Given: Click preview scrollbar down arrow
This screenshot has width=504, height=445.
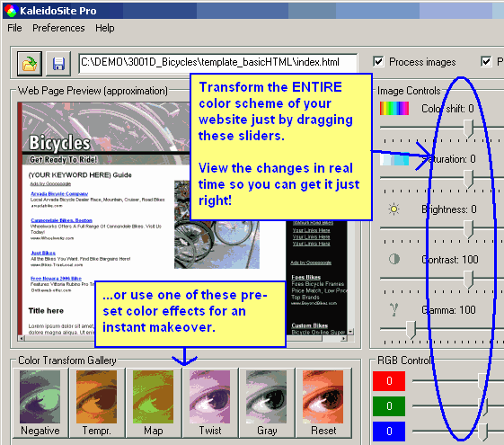Looking at the screenshot, I should point(350,332).
